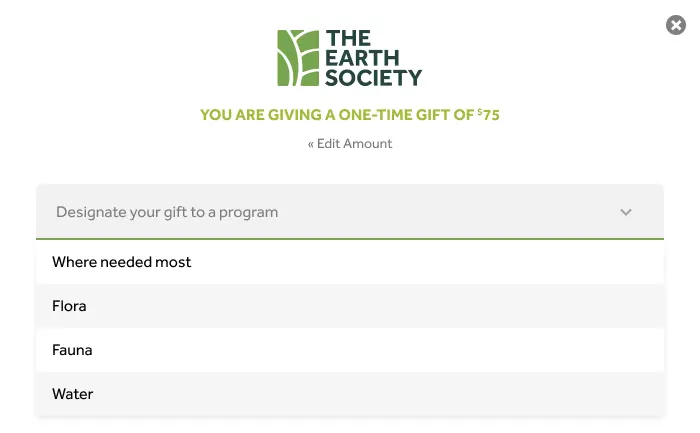The image size is (700, 433).
Task: Collapse the open program list via the chevron
Action: 626,212
